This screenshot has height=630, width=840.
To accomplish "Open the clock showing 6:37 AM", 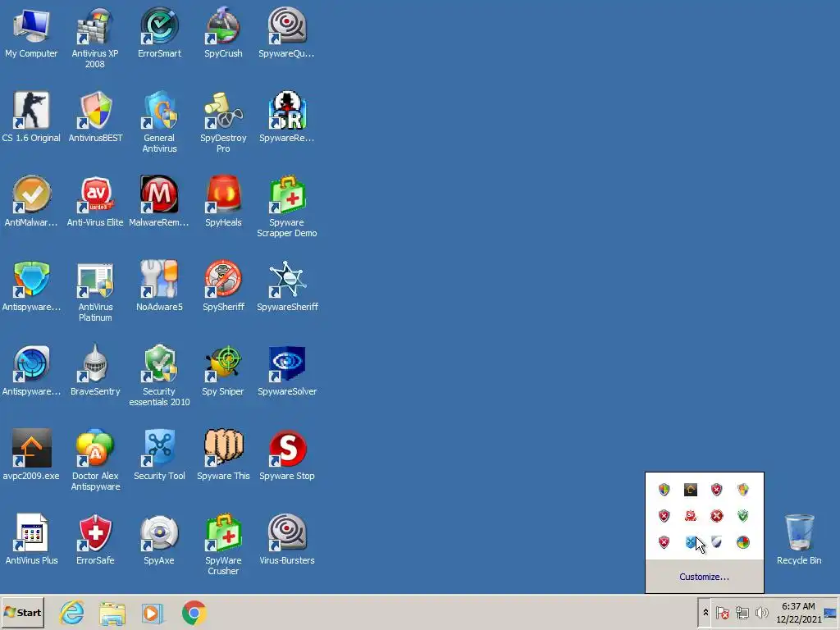I will tap(798, 613).
